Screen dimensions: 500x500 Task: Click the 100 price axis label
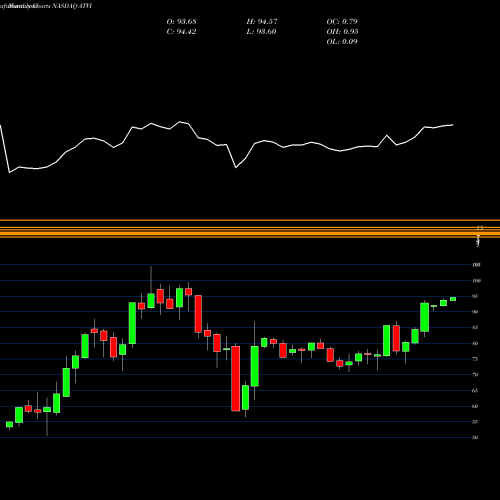[476, 281]
